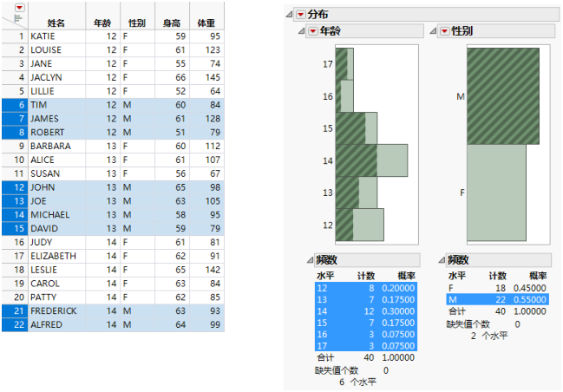Click the M bar in 性别 chart

coord(503,96)
